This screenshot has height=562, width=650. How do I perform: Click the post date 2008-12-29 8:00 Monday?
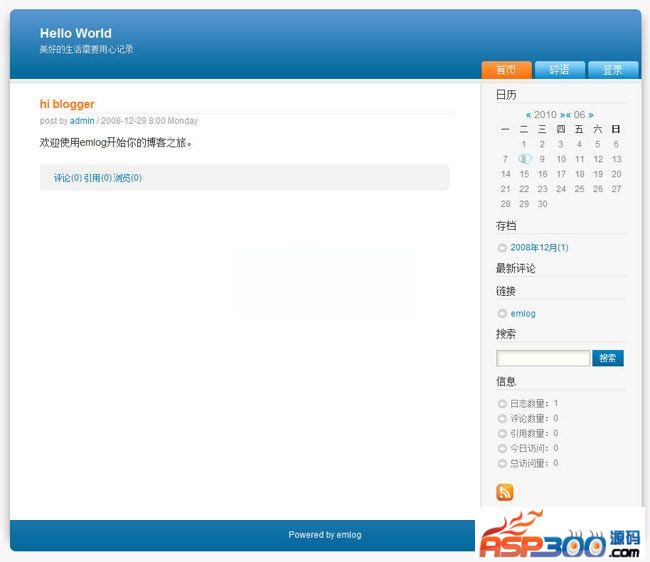pos(149,121)
